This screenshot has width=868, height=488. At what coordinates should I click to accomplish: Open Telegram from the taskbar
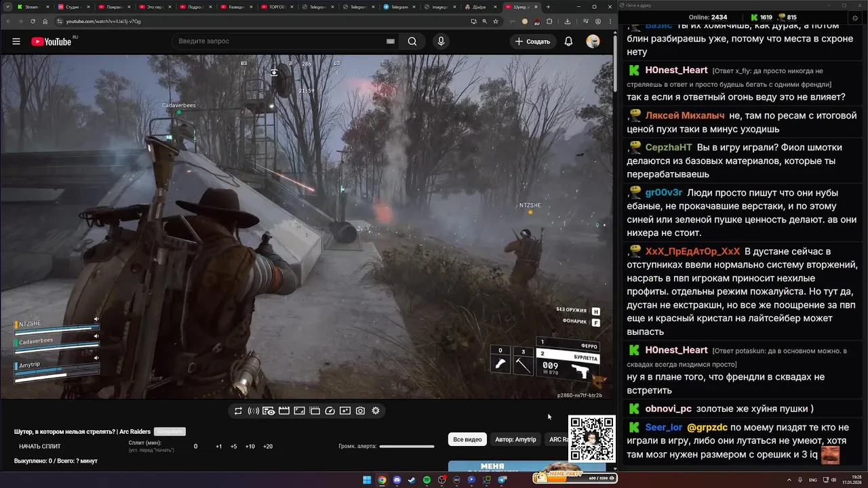502,480
